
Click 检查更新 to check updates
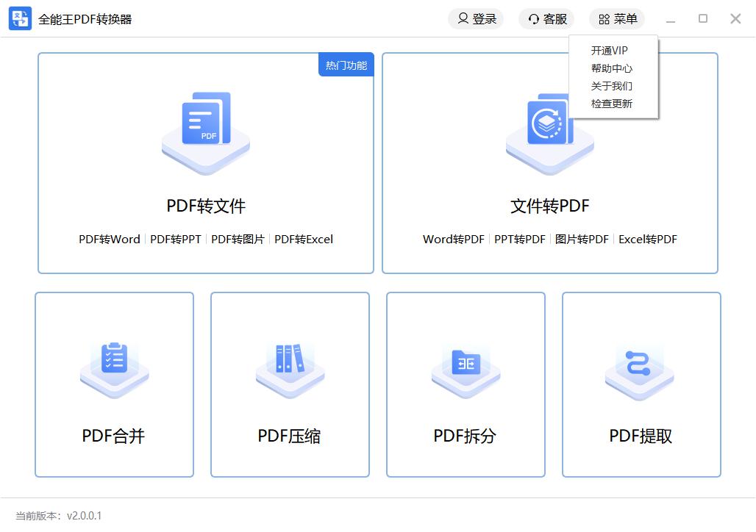(612, 104)
